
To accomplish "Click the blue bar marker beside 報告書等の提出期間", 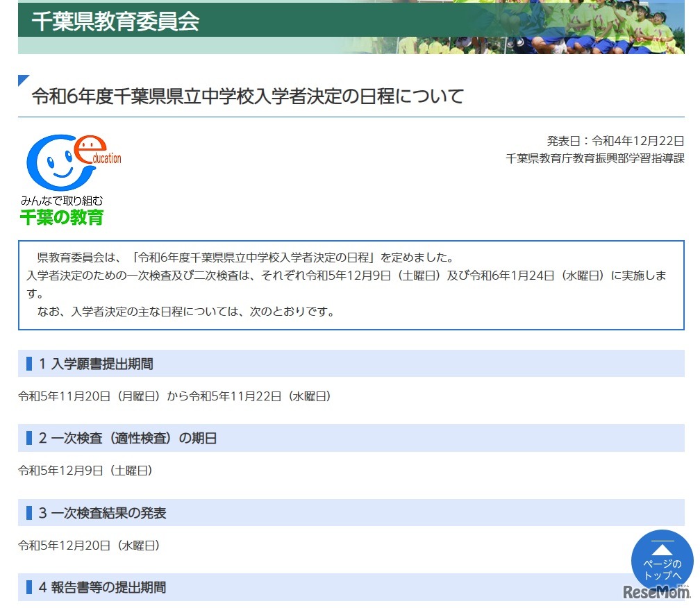I will coord(29,587).
